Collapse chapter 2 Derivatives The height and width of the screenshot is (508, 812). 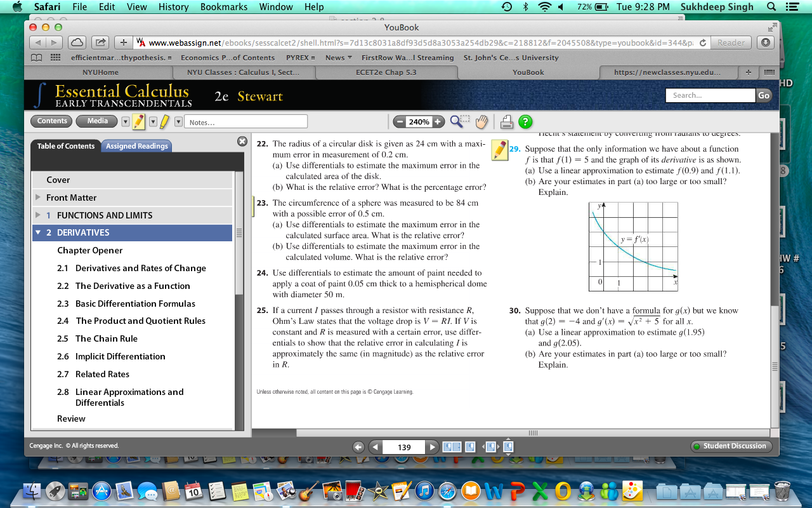coord(38,232)
